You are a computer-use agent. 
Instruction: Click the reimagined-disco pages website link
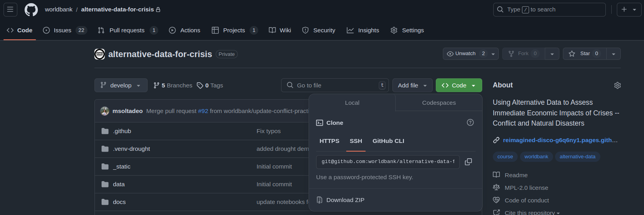[x=560, y=140]
